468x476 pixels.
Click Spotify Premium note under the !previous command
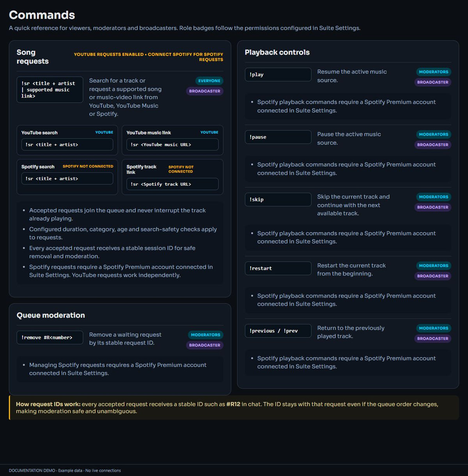[346, 363]
